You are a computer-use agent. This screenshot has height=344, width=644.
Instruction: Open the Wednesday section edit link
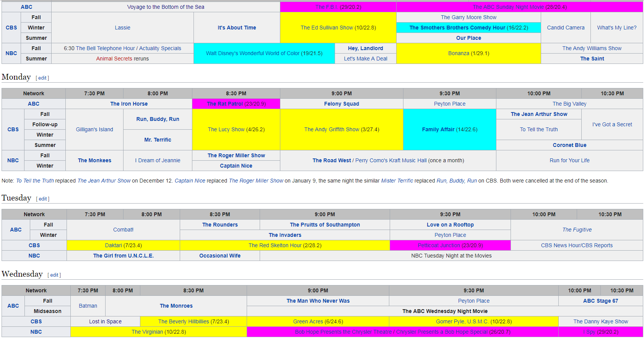(x=54, y=275)
